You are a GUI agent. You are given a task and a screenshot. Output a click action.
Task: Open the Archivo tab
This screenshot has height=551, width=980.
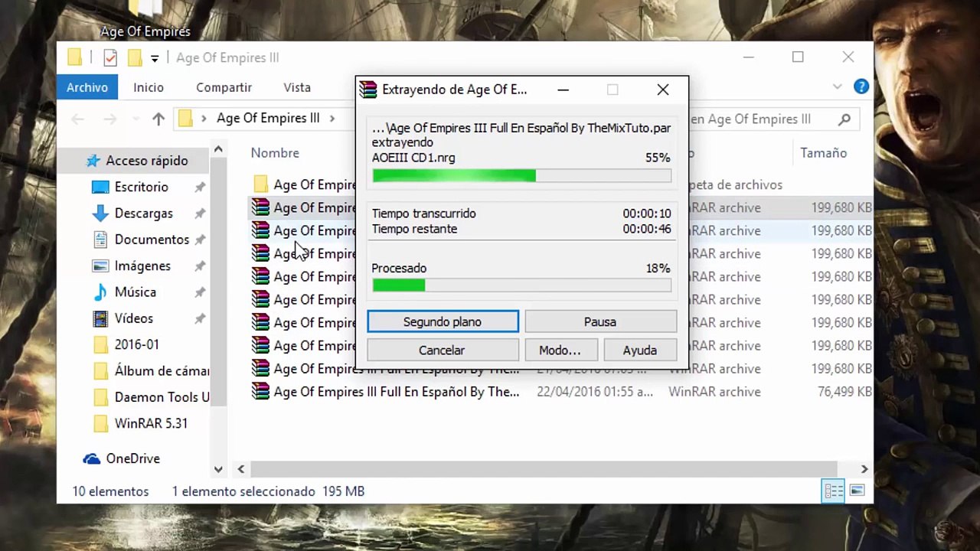click(x=87, y=87)
